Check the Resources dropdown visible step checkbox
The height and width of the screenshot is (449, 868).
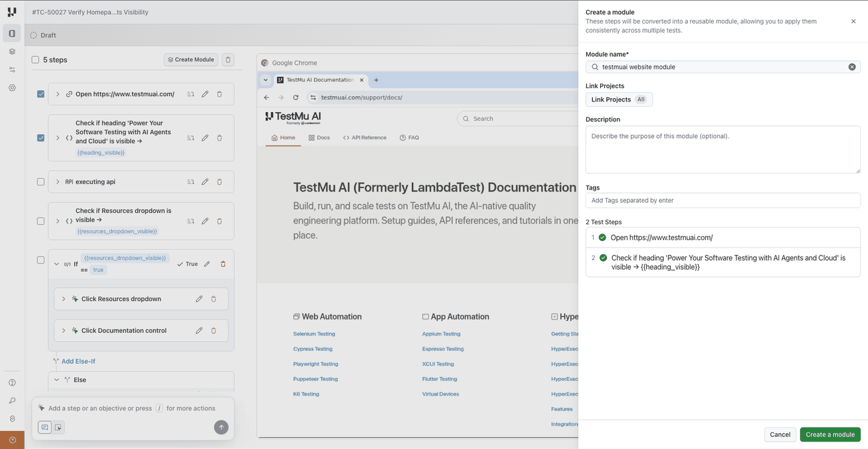tap(41, 221)
